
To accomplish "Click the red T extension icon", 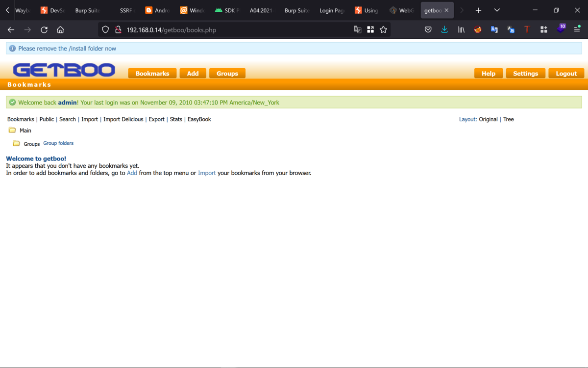I will 527,29.
